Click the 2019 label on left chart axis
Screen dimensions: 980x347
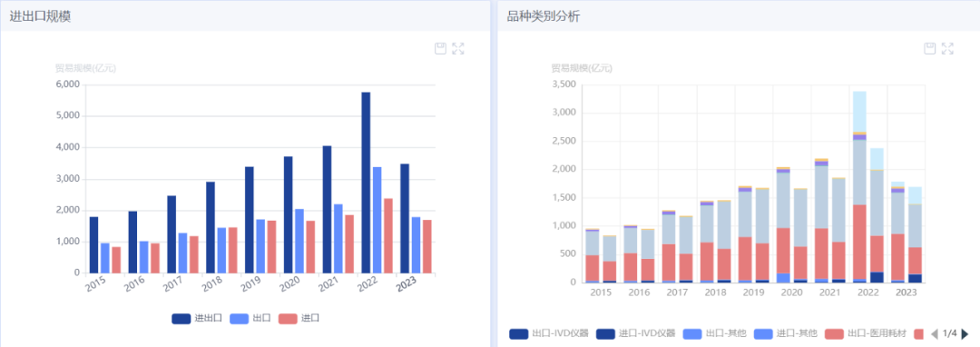click(251, 284)
